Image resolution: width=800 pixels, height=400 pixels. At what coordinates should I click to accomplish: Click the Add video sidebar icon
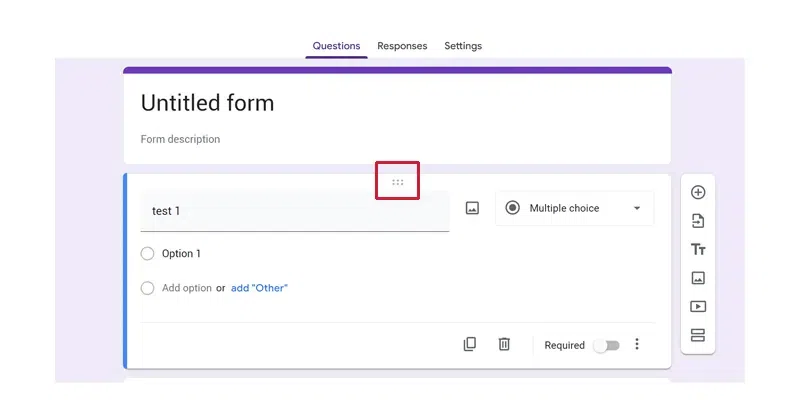pyautogui.click(x=698, y=306)
